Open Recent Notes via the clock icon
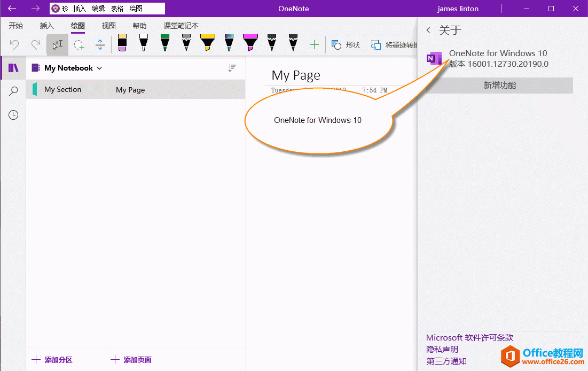Screen dimensions: 588x371 pos(13,114)
